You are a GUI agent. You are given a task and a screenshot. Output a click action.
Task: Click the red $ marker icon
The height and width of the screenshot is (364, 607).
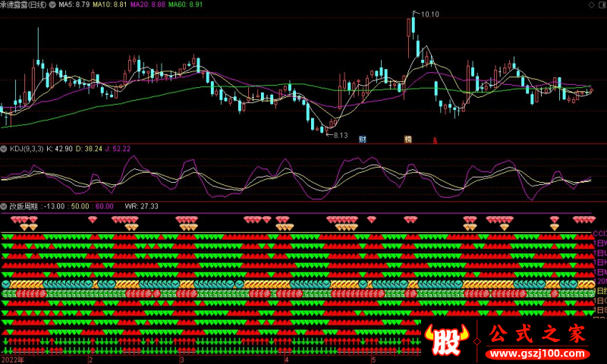(435, 141)
